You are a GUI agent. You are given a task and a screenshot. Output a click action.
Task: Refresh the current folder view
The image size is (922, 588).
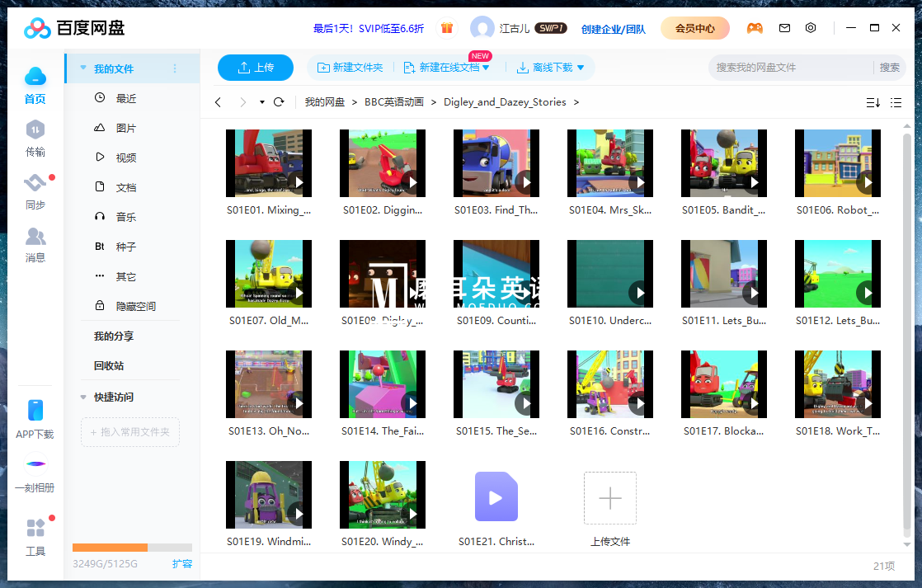[279, 102]
